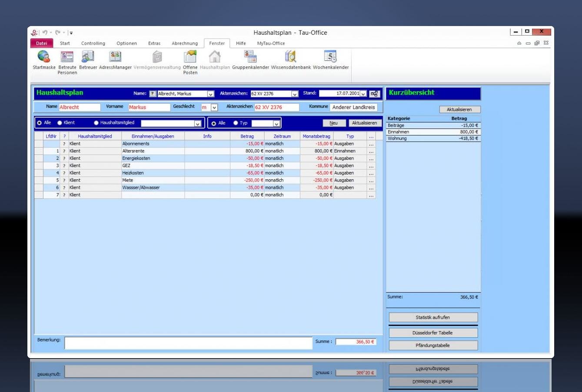Click the structure icon next to Stand date
The height and width of the screenshot is (392, 582).
pyautogui.click(x=374, y=94)
